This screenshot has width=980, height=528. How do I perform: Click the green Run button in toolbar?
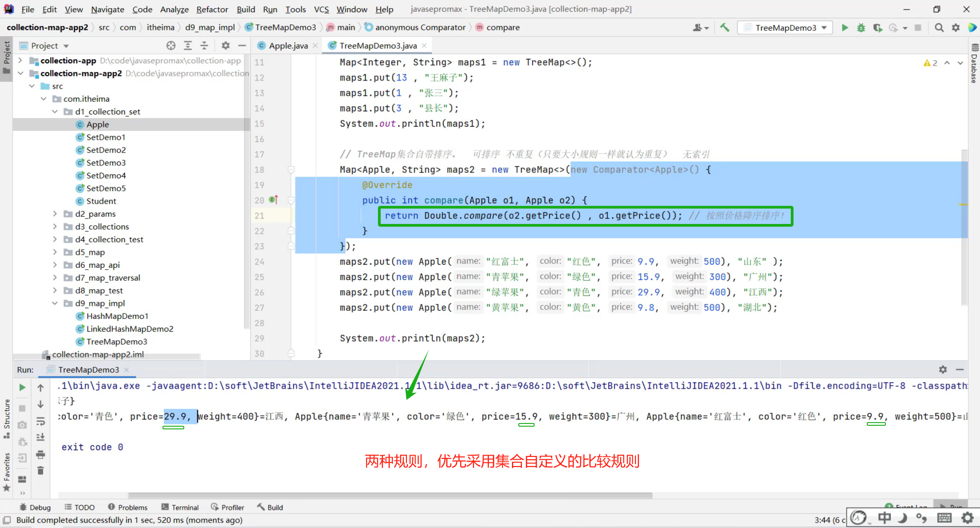point(845,28)
